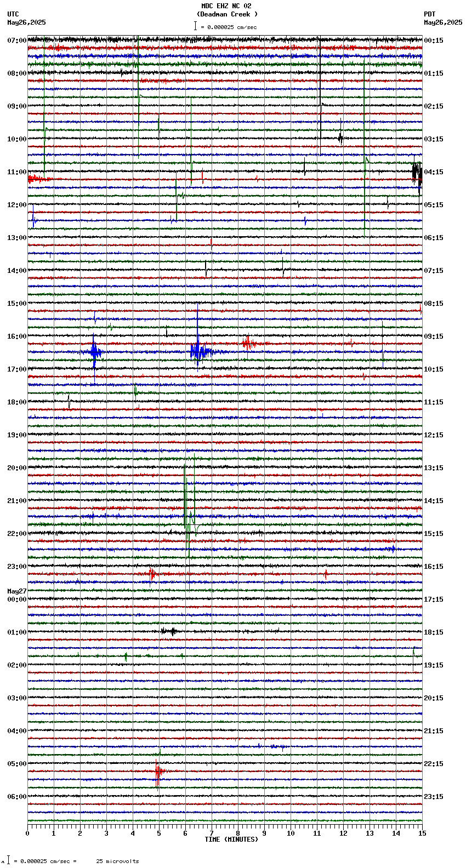Viewport: 466px width, 868px height.
Task: Click the 08:00 UTC row label
Action: click(17, 73)
